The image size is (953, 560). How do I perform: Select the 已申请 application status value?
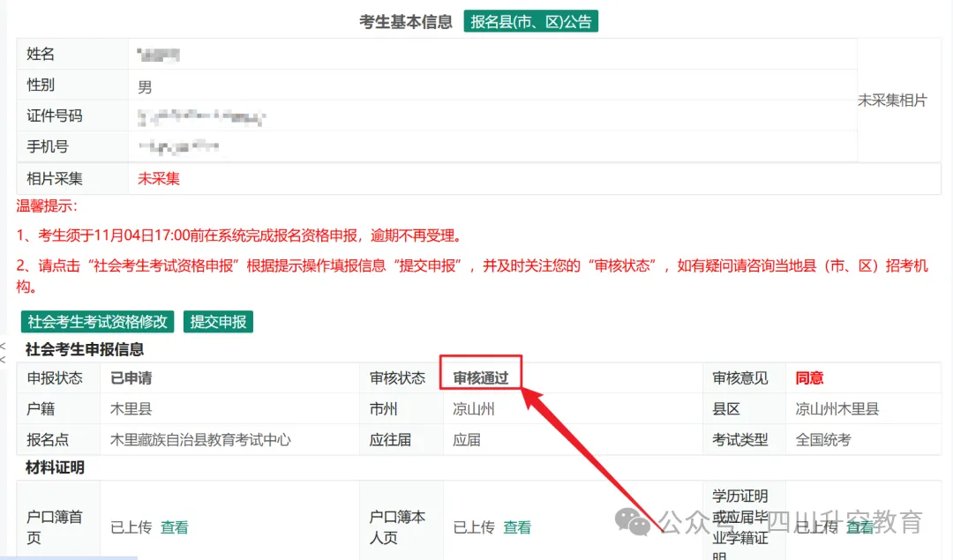131,377
